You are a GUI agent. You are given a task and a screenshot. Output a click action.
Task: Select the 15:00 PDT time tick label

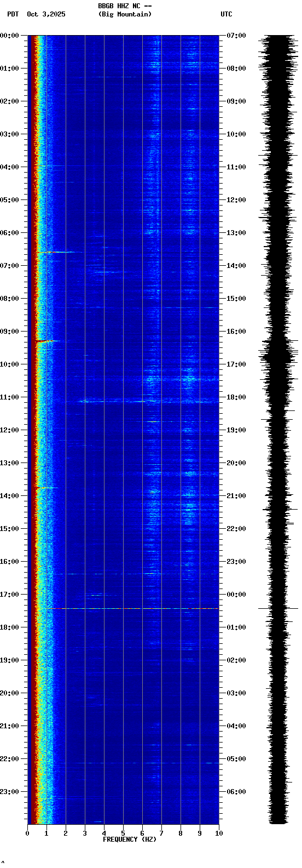(9, 529)
